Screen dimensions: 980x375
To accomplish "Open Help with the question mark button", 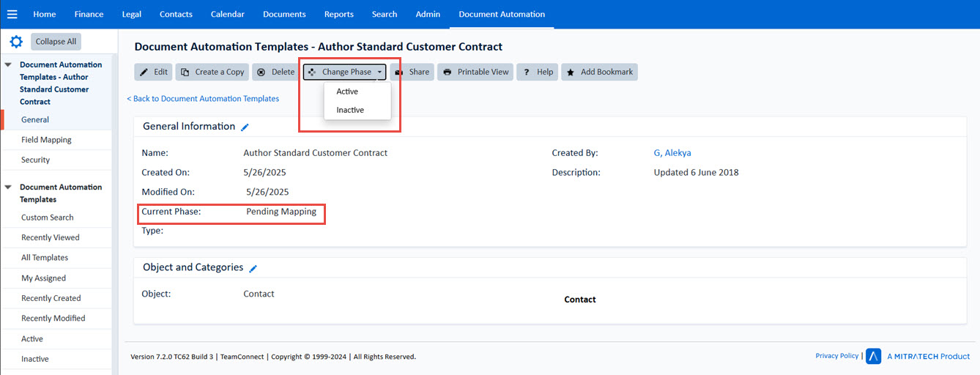I will point(537,72).
